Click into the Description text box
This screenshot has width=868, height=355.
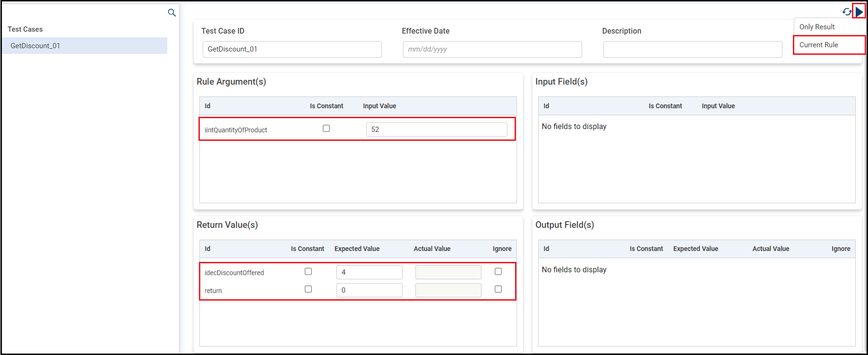pos(692,49)
